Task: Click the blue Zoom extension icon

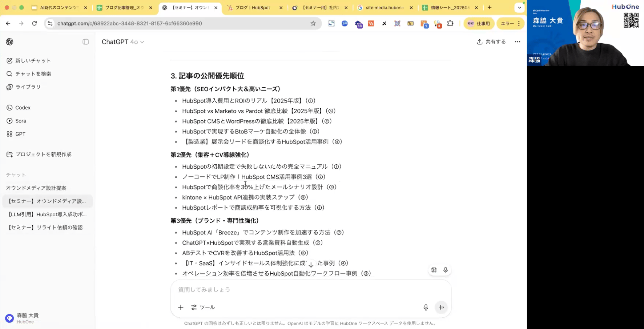Action: [x=344, y=23]
